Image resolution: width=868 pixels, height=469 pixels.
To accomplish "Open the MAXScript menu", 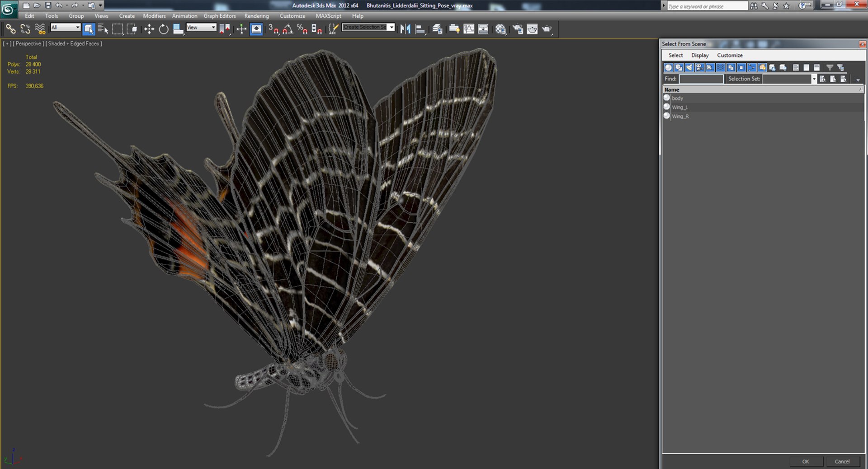I will 329,16.
